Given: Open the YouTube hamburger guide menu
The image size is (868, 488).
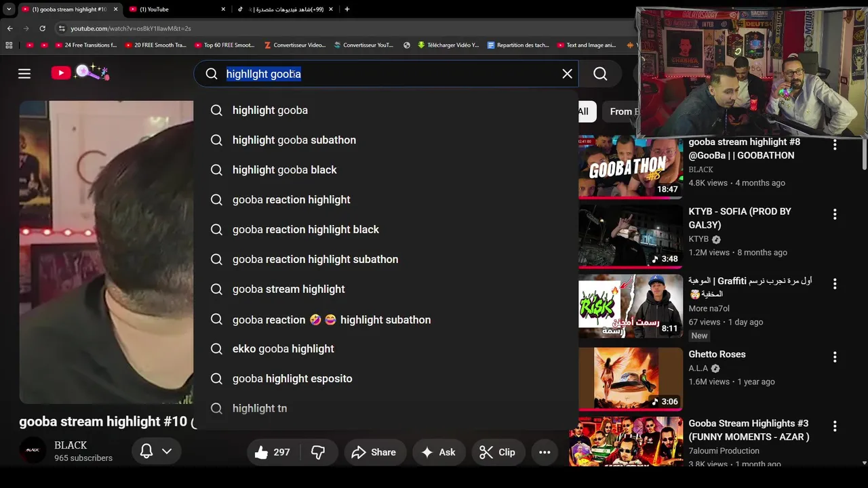Looking at the screenshot, I should [x=24, y=74].
